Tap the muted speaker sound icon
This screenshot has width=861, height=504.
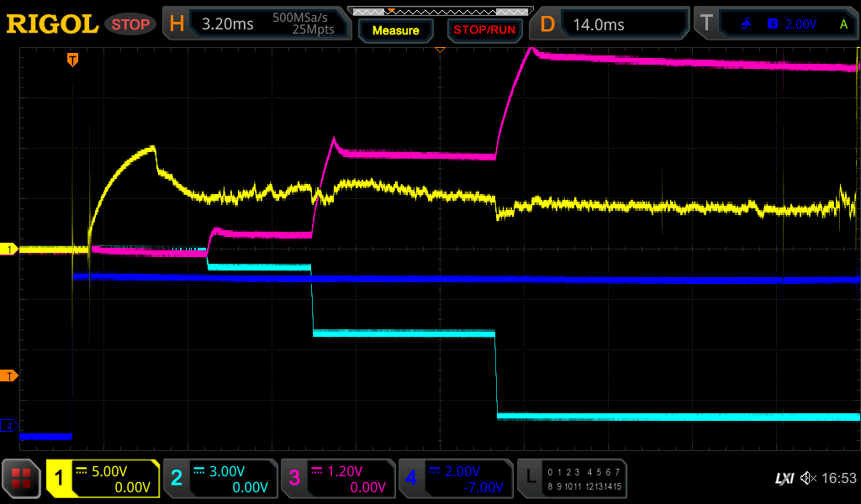[x=808, y=479]
